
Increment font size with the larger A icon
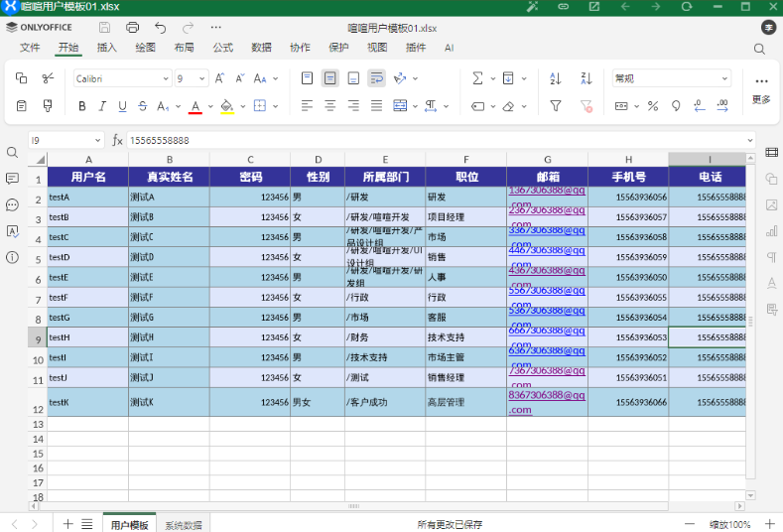[x=220, y=78]
